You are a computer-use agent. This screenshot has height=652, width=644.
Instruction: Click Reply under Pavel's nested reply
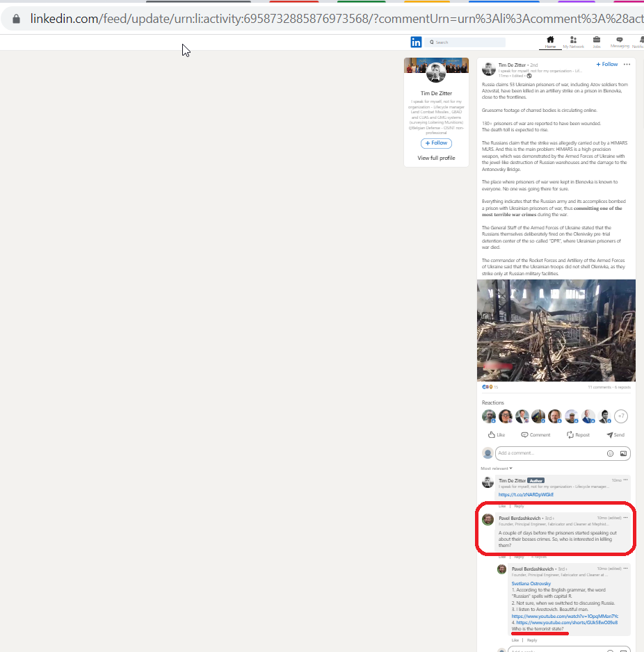point(531,640)
